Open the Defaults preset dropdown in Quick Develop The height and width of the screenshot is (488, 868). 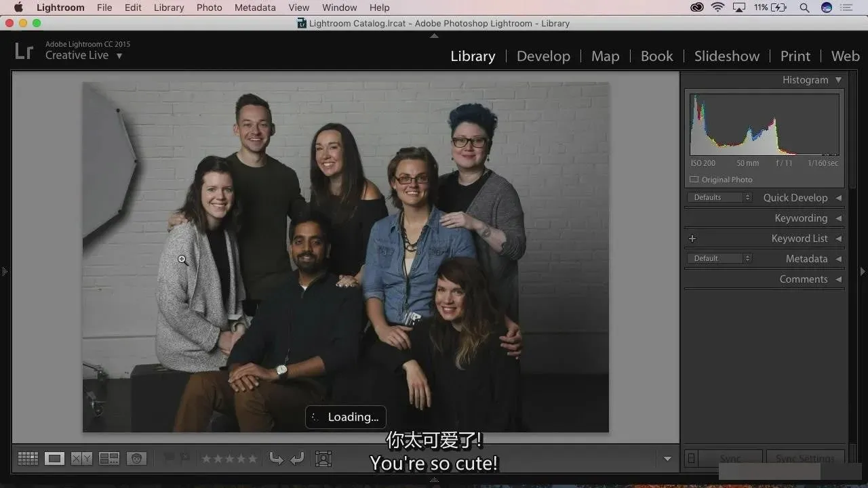pyautogui.click(x=719, y=197)
